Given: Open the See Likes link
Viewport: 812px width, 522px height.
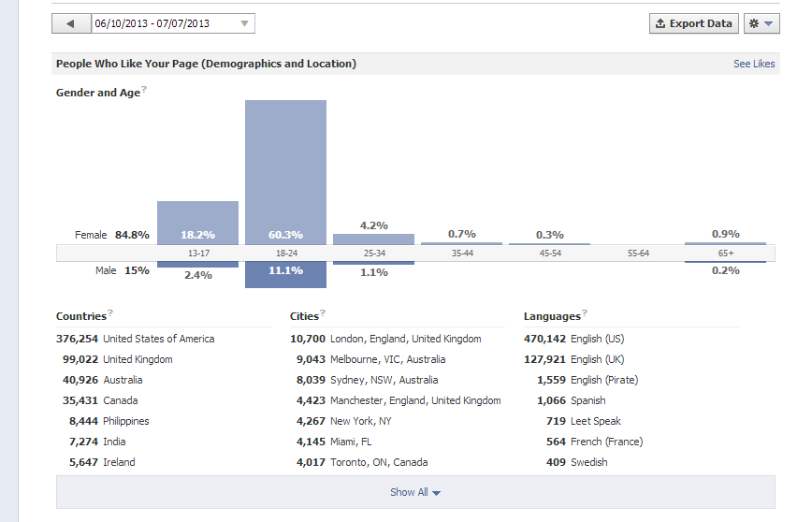Looking at the screenshot, I should click(x=754, y=64).
